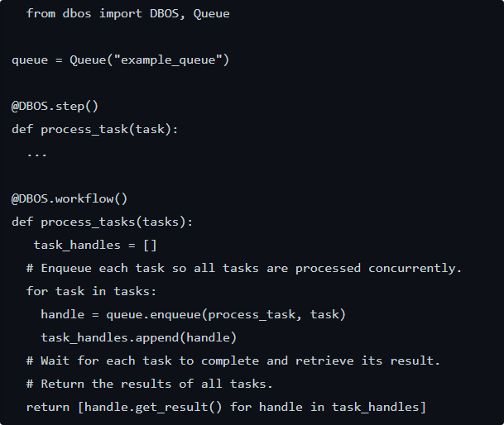Click the task_handles.append(handle) line
The width and height of the screenshot is (504, 425).
point(139,337)
